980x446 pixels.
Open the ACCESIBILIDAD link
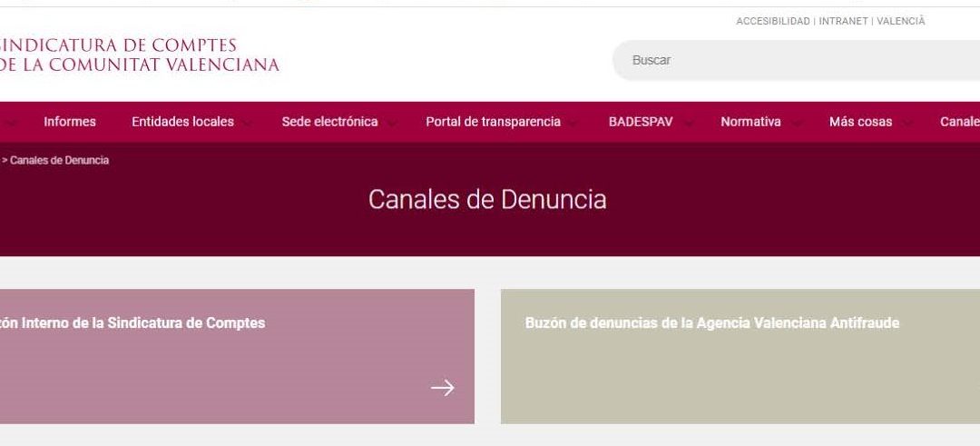click(772, 21)
